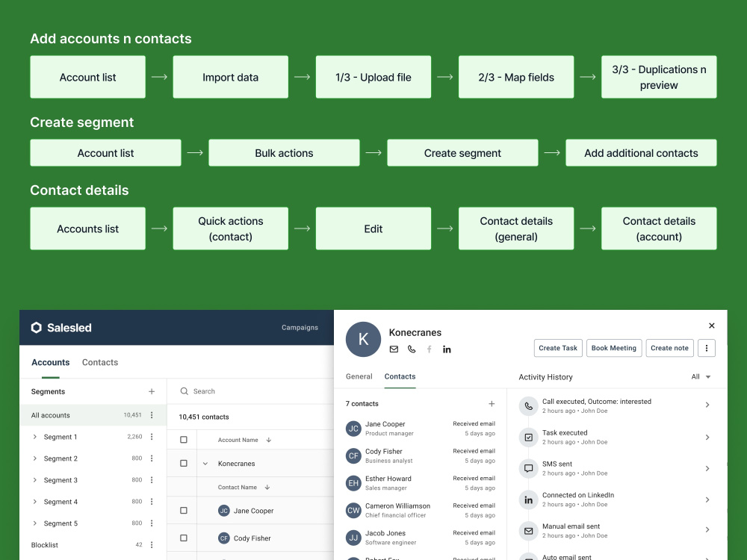The width and height of the screenshot is (747, 560).
Task: Click the Contact Name sort arrow
Action: click(267, 487)
